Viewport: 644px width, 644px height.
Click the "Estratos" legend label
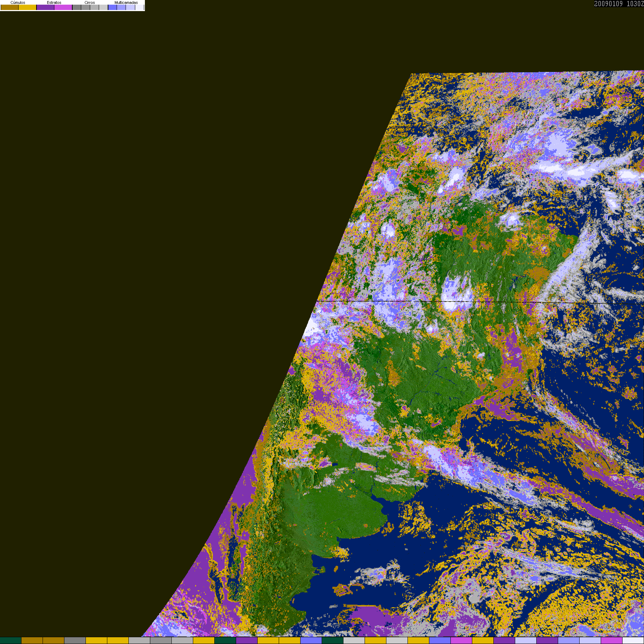coord(54,3)
